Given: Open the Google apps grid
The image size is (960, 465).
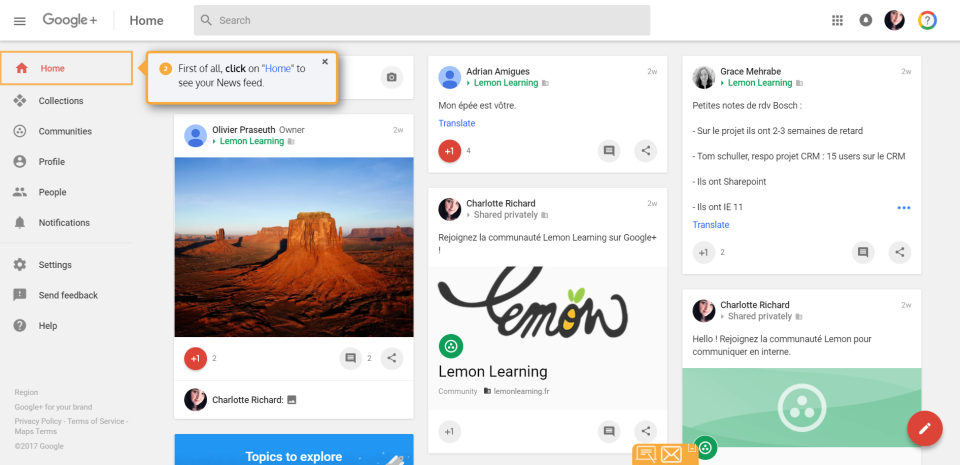Looking at the screenshot, I should pyautogui.click(x=838, y=20).
